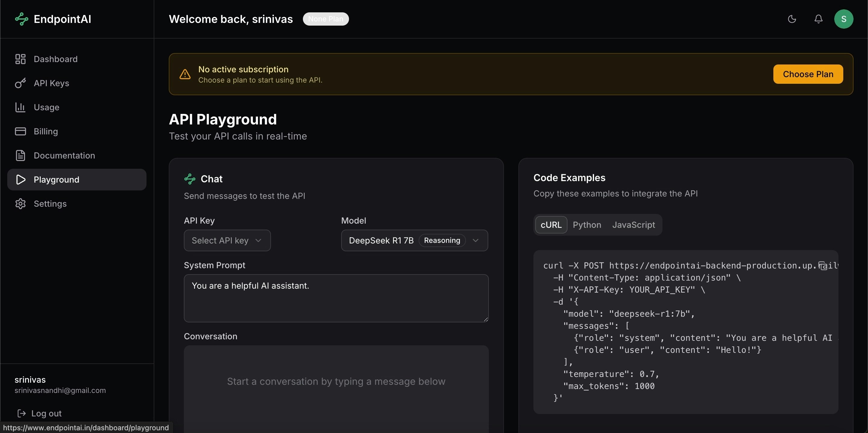Open the Select API key dropdown

pos(227,240)
